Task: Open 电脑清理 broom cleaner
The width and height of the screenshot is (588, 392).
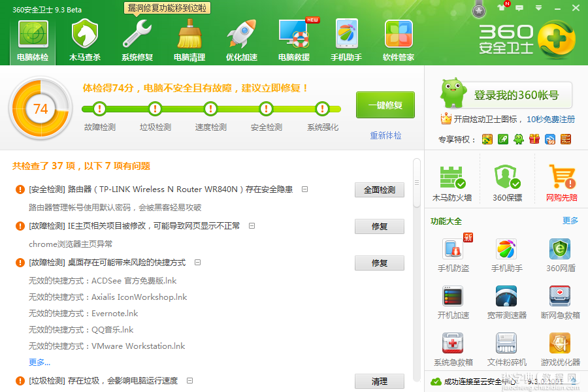Action: point(189,40)
